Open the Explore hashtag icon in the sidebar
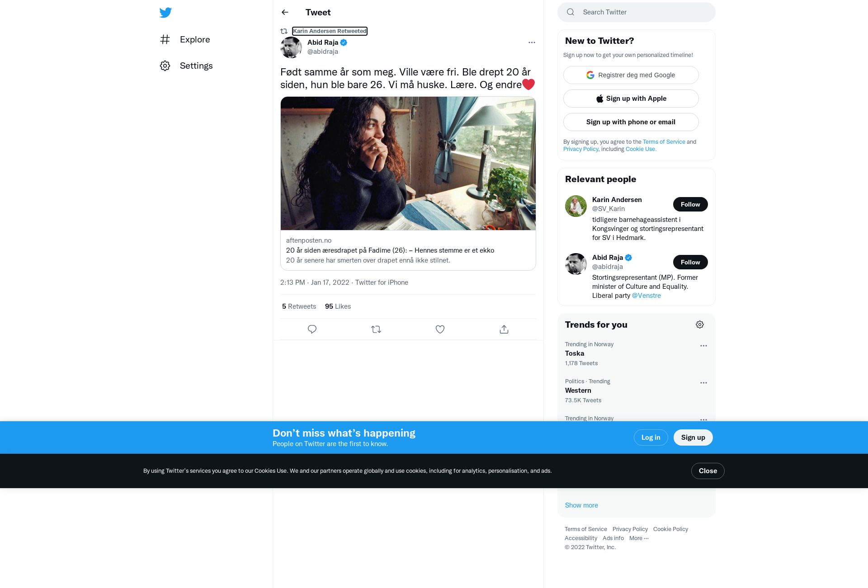The height and width of the screenshot is (588, 868). coord(165,39)
